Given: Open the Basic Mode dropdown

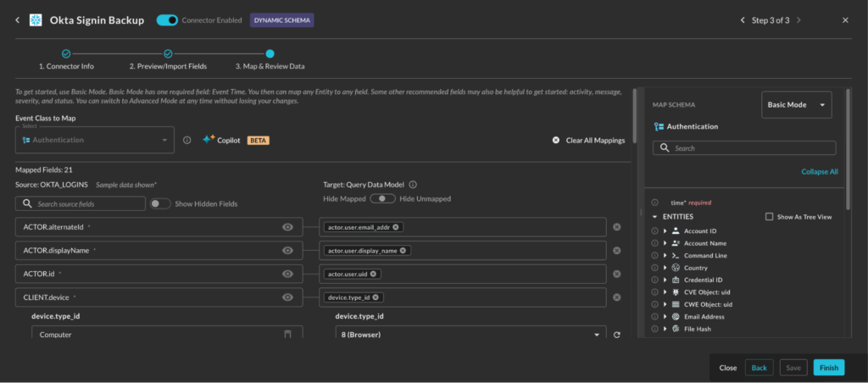Looking at the screenshot, I should 797,104.
